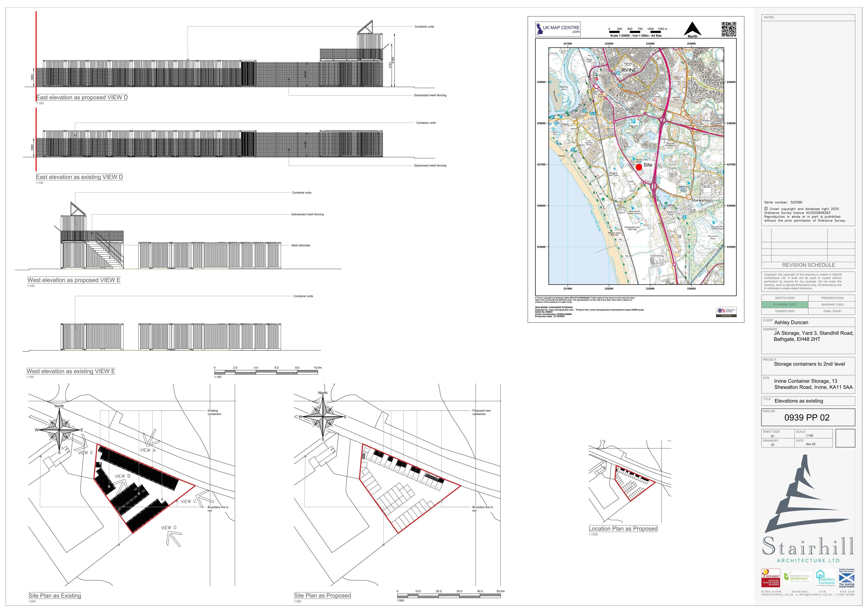Click the 'Site Plan as Proposed' title
The height and width of the screenshot is (613, 868).
[x=323, y=596]
